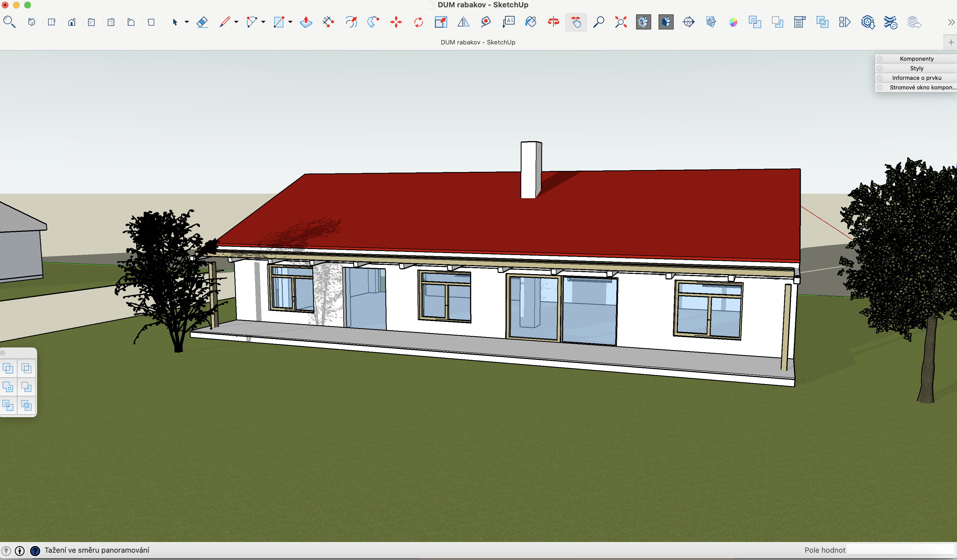Switch to Top view
This screenshot has width=957, height=560.
click(52, 22)
